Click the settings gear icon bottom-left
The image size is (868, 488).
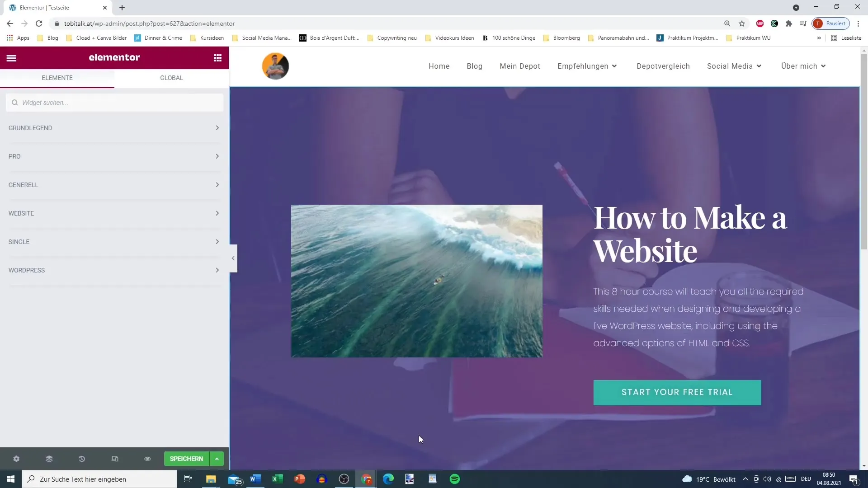[16, 459]
